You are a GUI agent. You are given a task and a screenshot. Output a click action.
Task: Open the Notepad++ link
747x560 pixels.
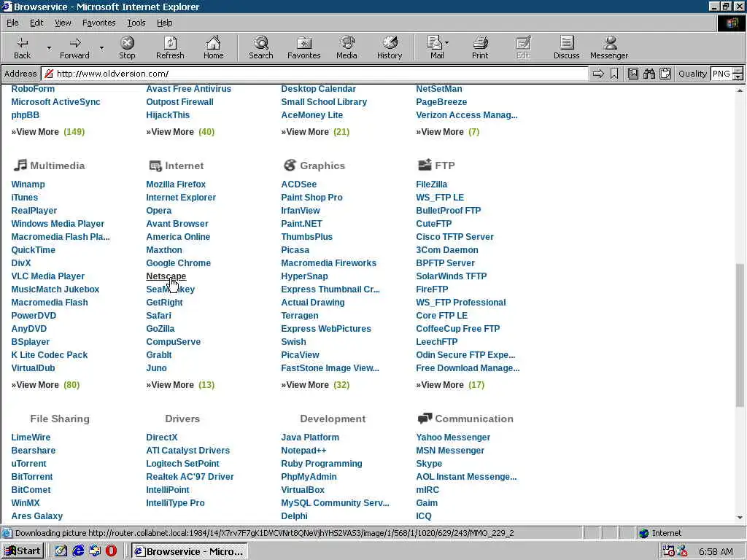click(303, 451)
